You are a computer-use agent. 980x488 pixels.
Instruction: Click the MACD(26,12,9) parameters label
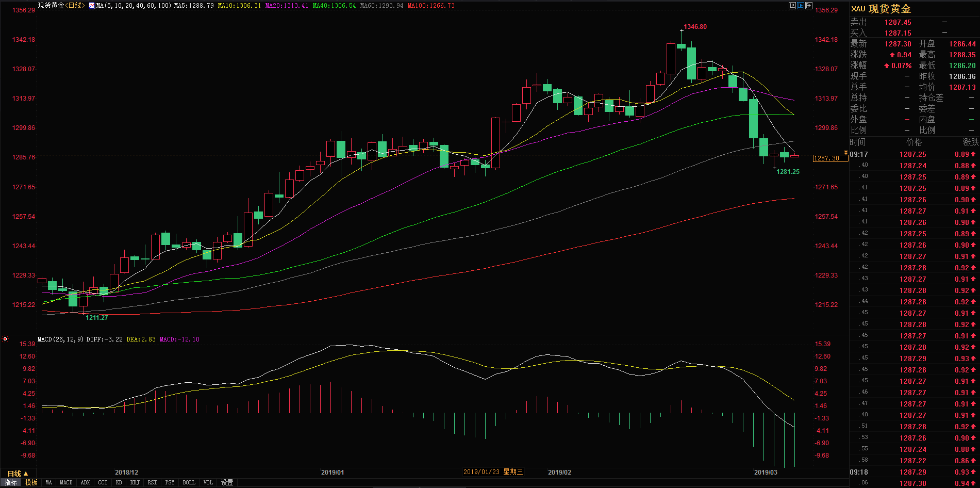tap(61, 339)
